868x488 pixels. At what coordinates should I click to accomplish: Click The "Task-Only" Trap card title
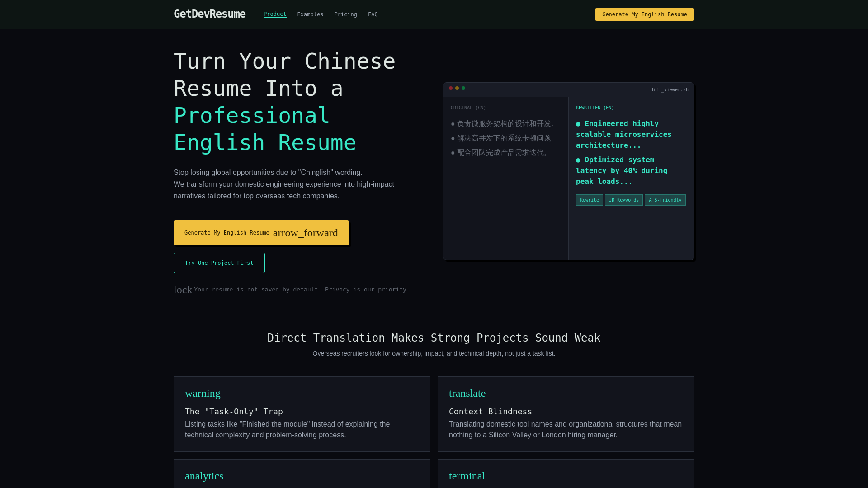pos(234,412)
